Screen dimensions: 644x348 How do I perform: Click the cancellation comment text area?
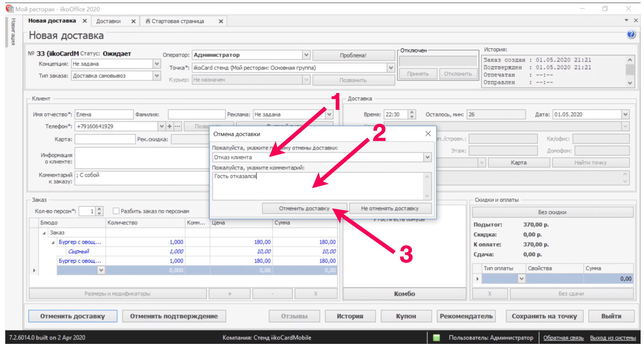318,186
